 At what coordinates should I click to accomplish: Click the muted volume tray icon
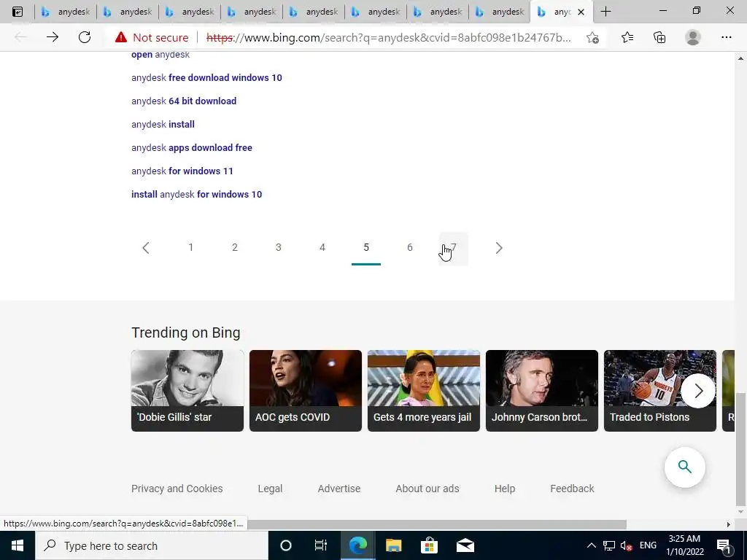pos(626,545)
